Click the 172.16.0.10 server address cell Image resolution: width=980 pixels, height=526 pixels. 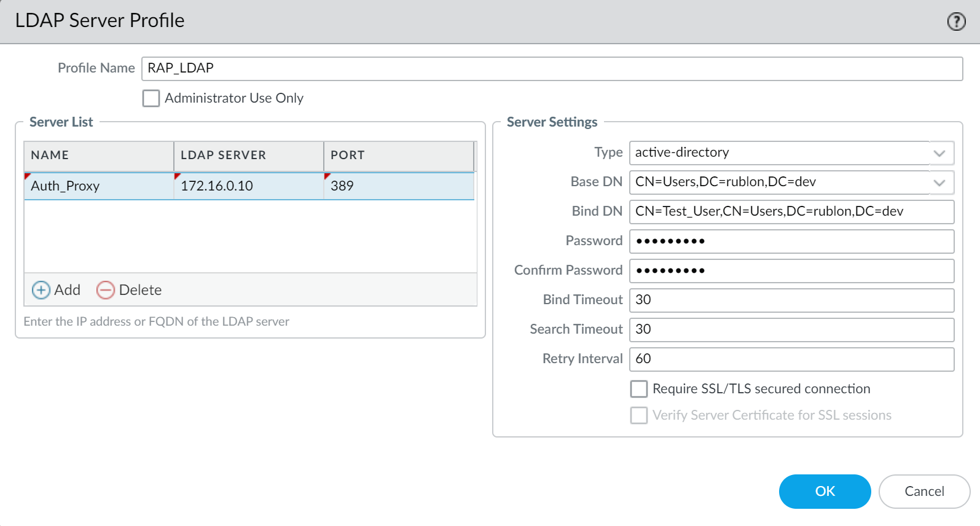pos(248,186)
